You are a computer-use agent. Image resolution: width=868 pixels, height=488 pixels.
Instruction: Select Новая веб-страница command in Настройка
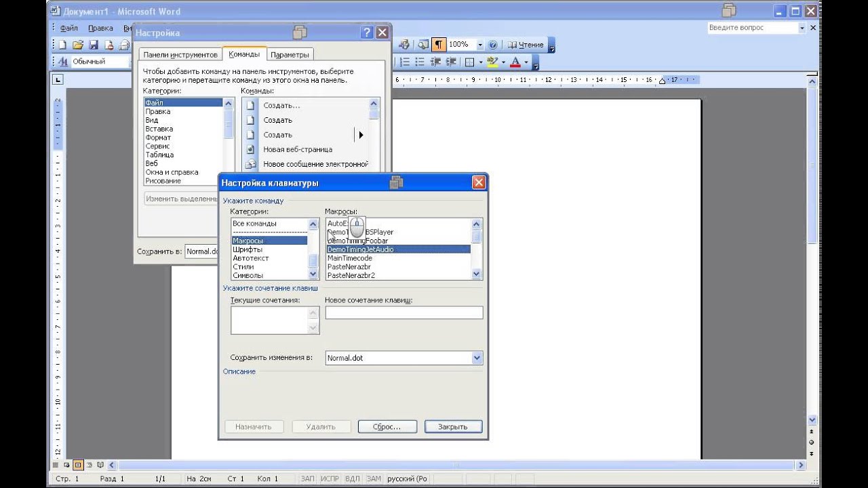(305, 149)
